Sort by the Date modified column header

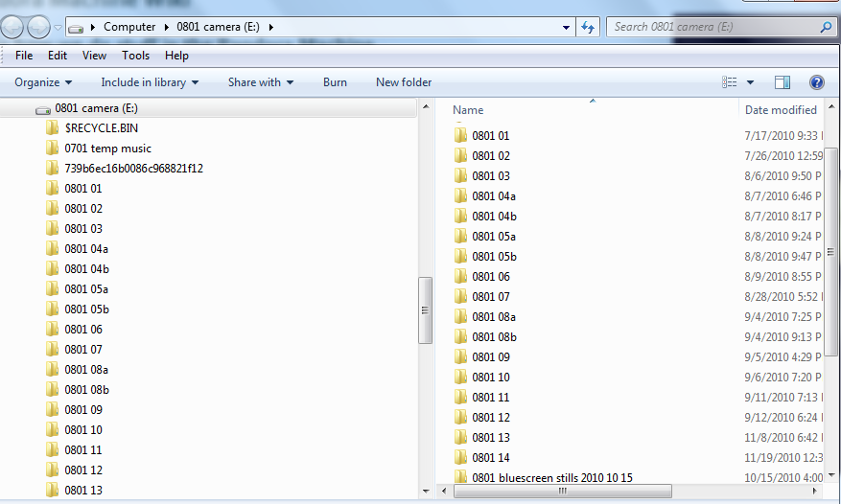click(x=781, y=110)
